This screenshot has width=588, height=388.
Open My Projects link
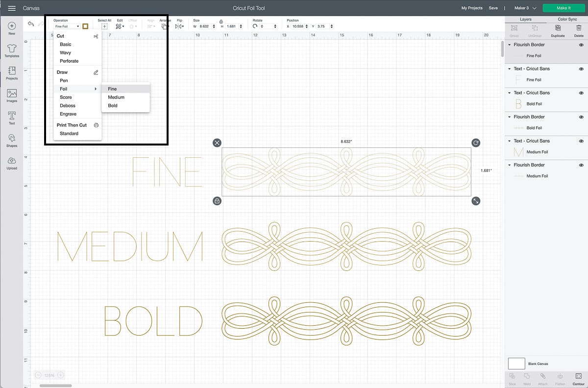pos(472,8)
